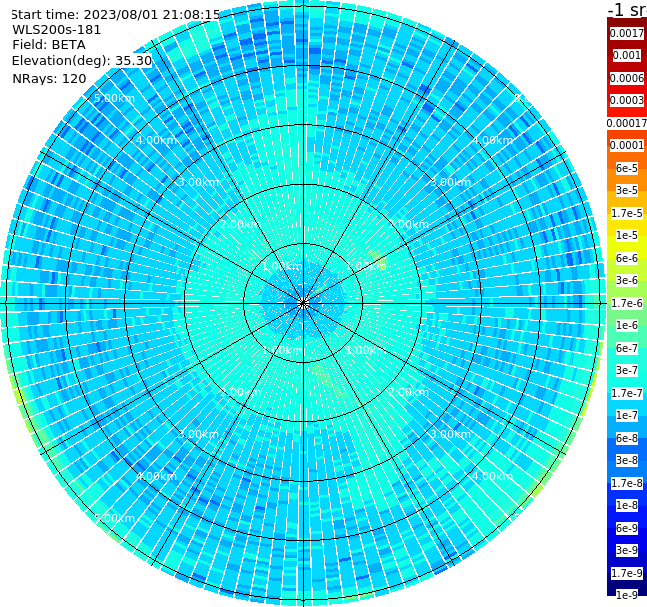Click the 0.001 colorbar label
The image size is (647, 607).
point(627,55)
